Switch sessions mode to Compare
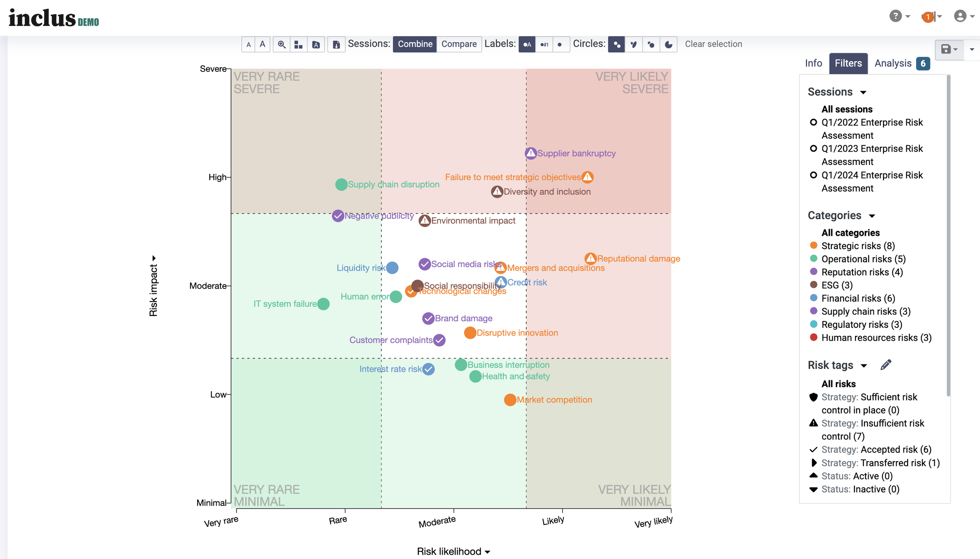 tap(459, 44)
